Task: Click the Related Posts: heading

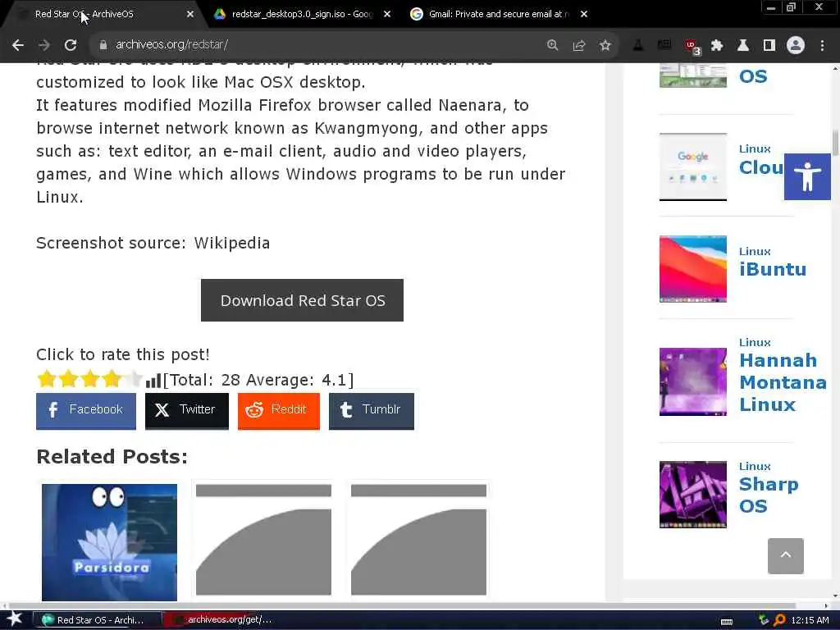Action: pos(112,456)
